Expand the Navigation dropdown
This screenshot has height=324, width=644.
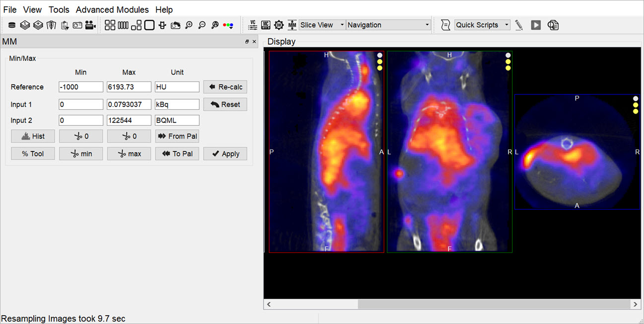pos(388,25)
